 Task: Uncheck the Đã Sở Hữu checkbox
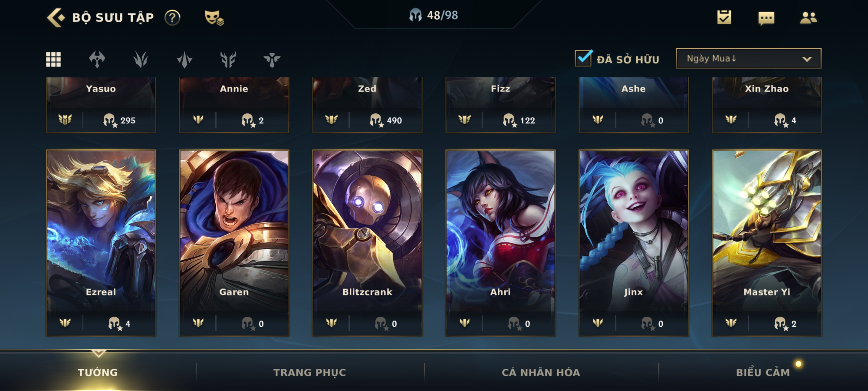pos(583,58)
